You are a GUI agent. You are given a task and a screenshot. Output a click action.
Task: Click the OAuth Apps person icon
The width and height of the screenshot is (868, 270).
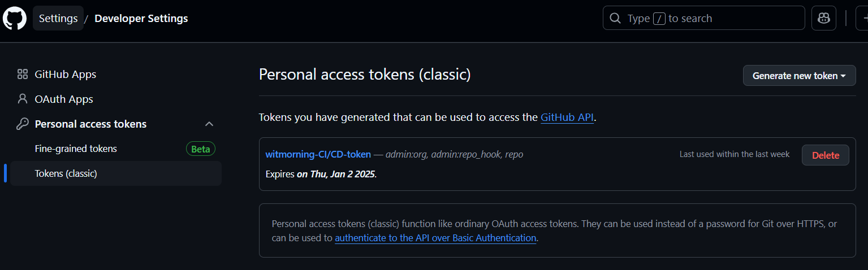coord(23,99)
